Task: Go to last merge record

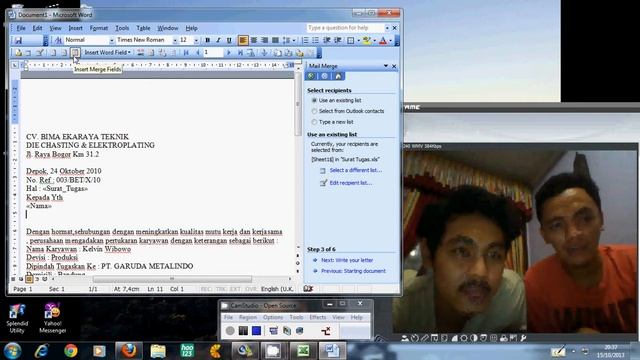Action: tap(240, 53)
